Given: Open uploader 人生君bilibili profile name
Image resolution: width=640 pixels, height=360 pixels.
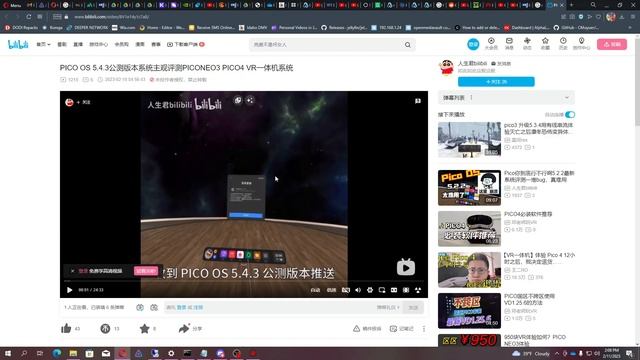Looking at the screenshot, I should pyautogui.click(x=472, y=63).
